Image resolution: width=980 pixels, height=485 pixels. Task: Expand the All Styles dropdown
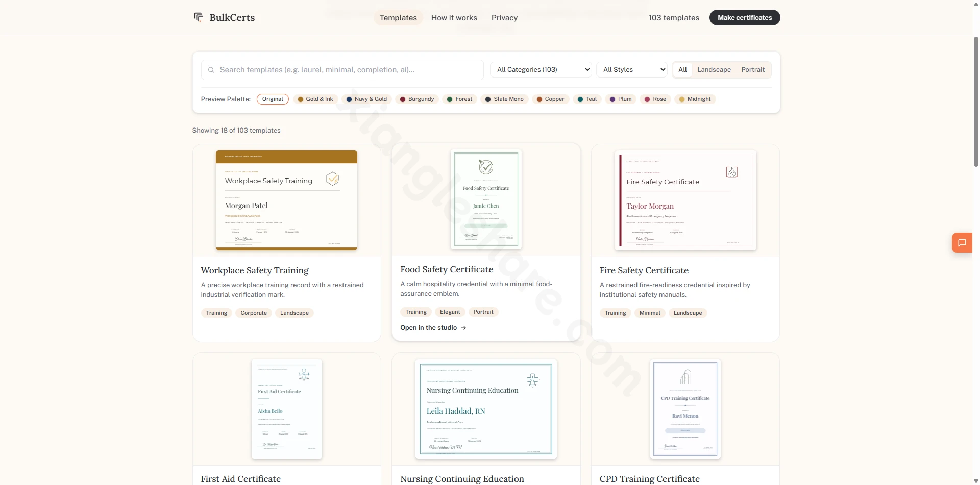tap(632, 70)
